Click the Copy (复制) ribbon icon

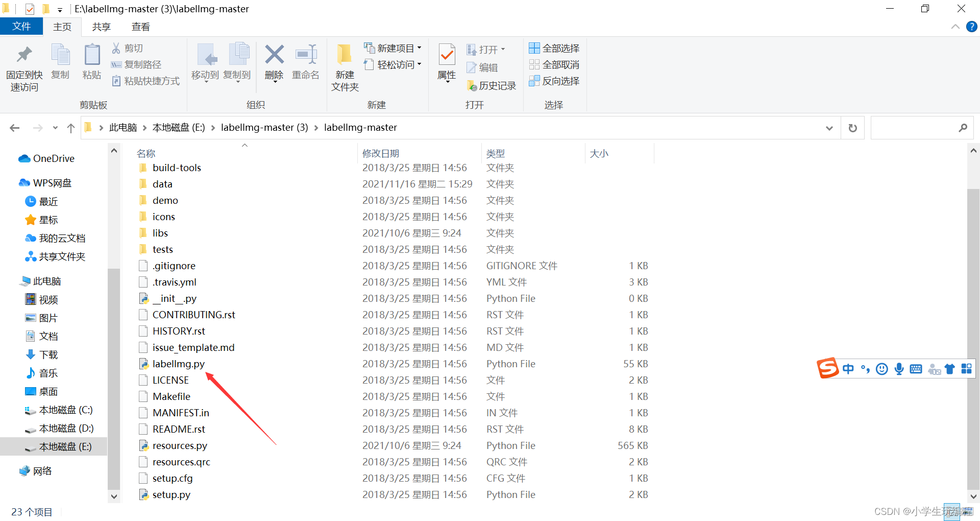click(x=60, y=55)
